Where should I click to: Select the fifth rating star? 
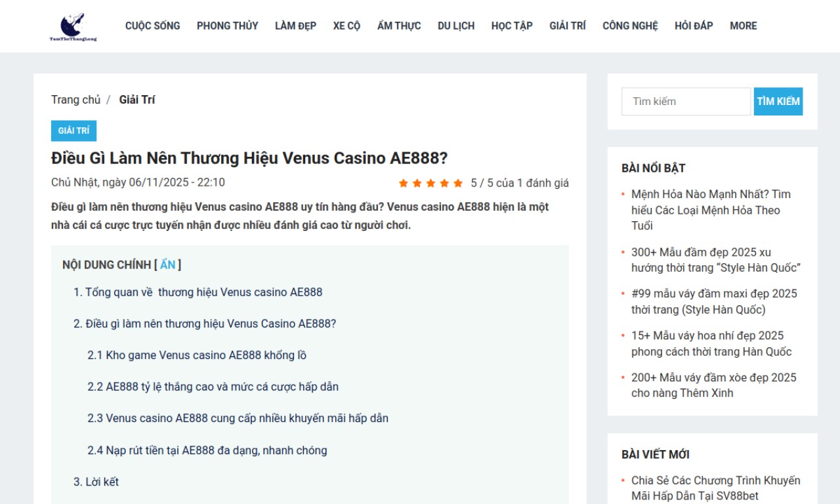(x=458, y=183)
